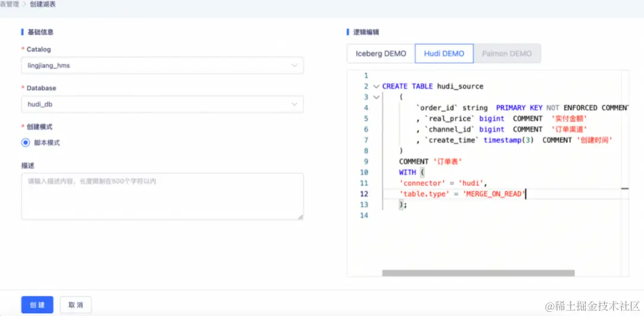Open the Catalog dropdown lingjiang_hms
The image size is (644, 316).
pyautogui.click(x=162, y=66)
